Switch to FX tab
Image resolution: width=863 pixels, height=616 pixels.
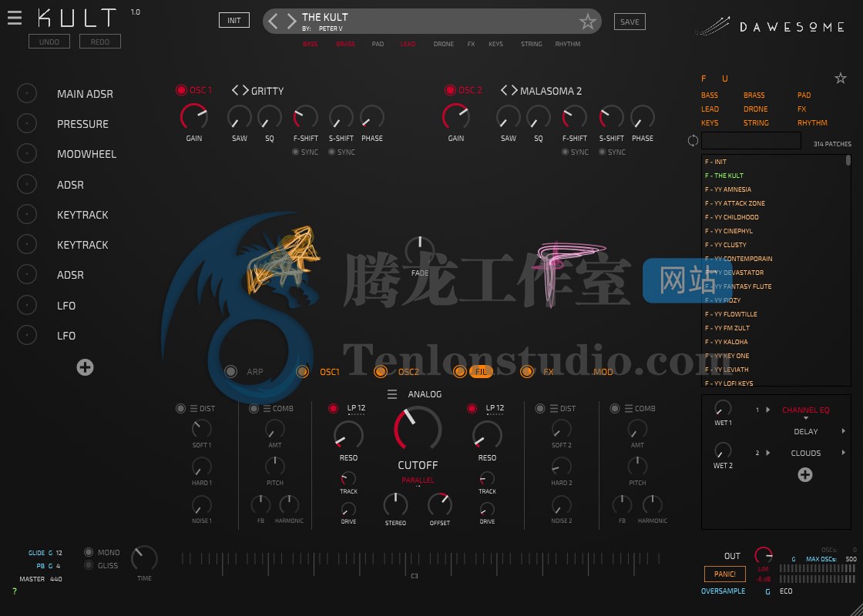(548, 373)
